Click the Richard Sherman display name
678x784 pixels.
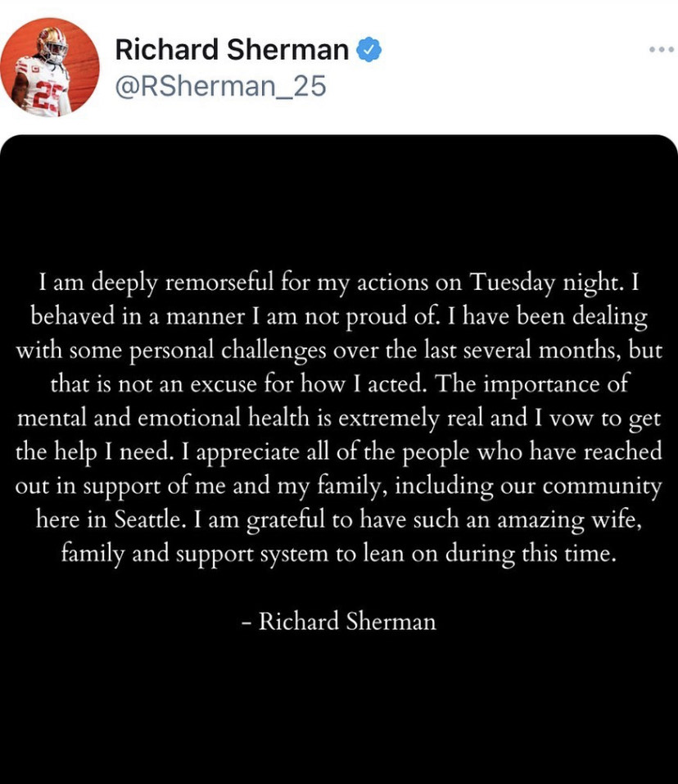[232, 51]
